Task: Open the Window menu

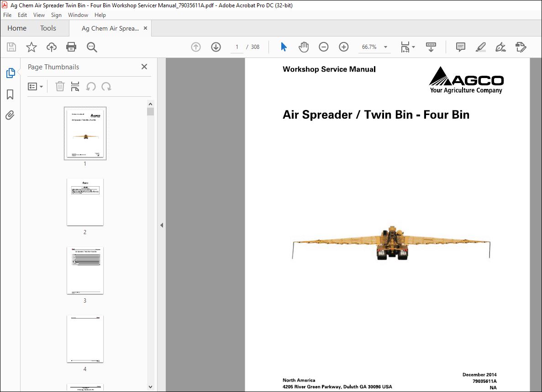Action: (x=78, y=15)
